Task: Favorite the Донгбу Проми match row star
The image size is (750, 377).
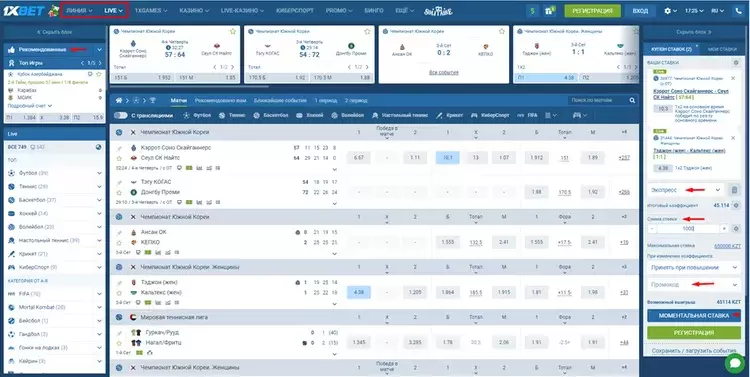Action: pos(120,192)
